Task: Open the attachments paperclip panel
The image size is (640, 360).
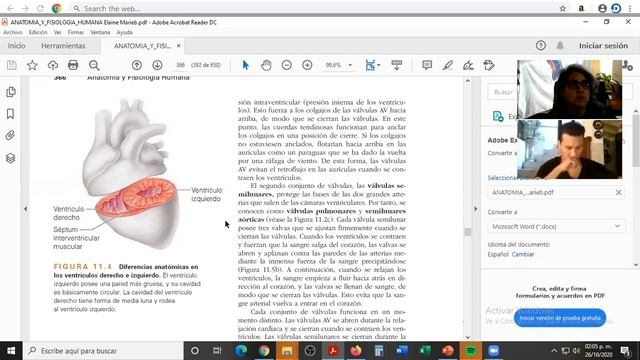Action: [x=11, y=136]
